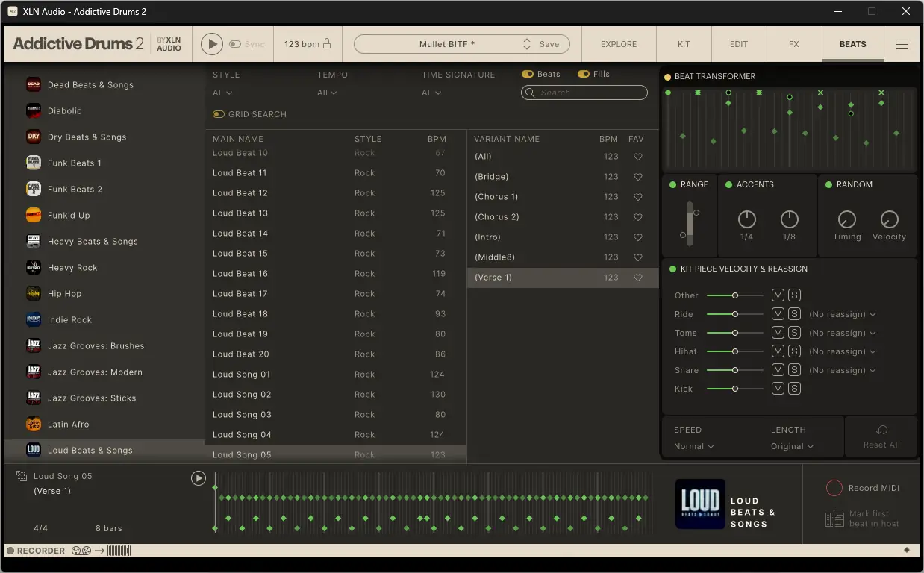Select the (Middle8) variant
This screenshot has width=924, height=573.
564,257
